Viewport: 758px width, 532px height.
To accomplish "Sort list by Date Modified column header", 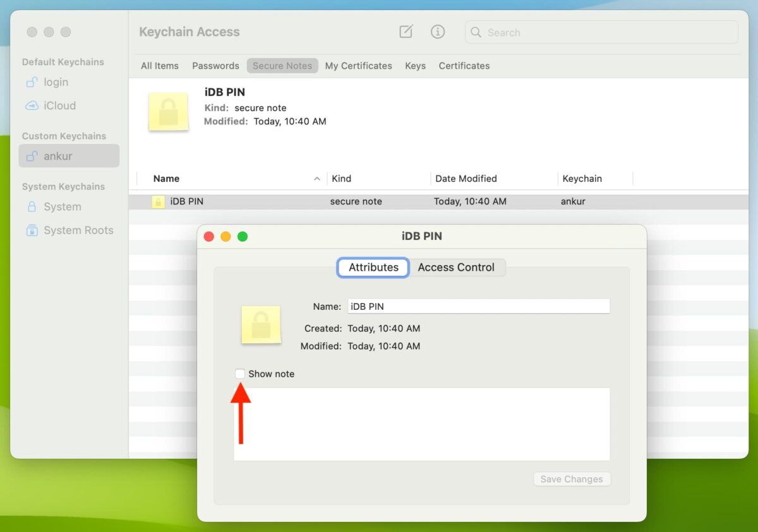I will click(494, 179).
